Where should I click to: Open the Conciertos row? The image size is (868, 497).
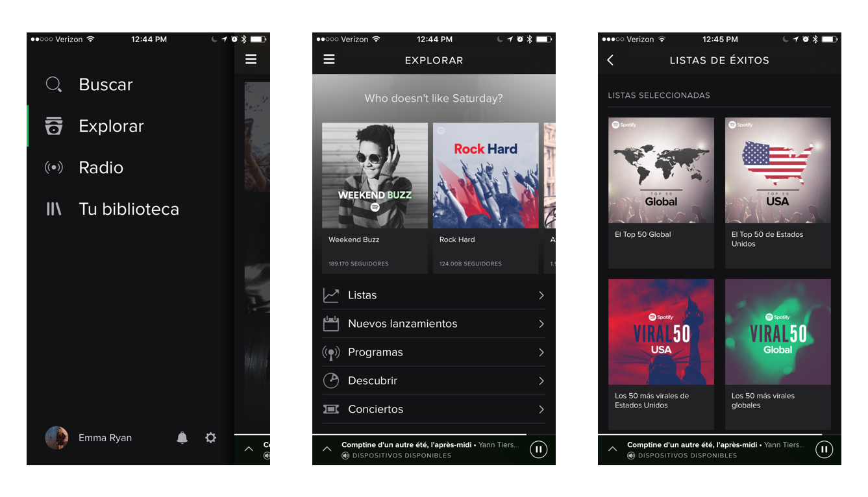coord(434,409)
